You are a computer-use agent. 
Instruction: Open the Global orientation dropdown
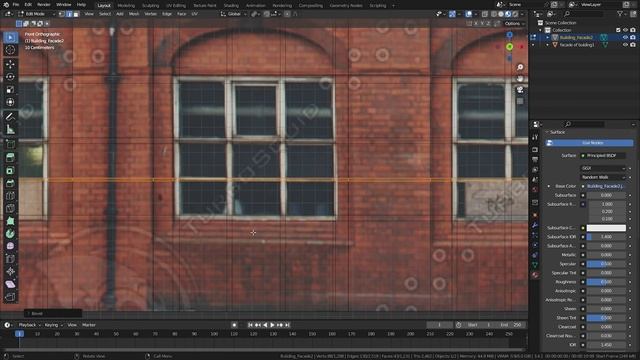click(233, 14)
